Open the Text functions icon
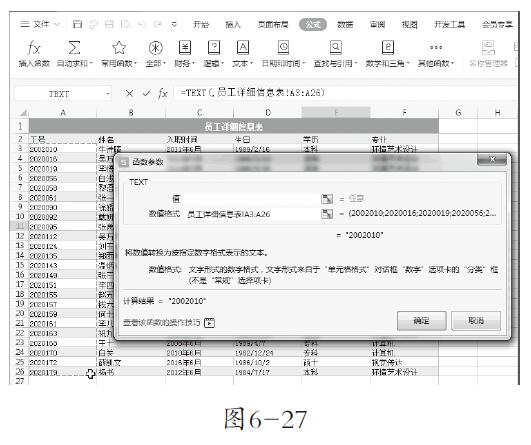The height and width of the screenshot is (445, 531). click(242, 48)
